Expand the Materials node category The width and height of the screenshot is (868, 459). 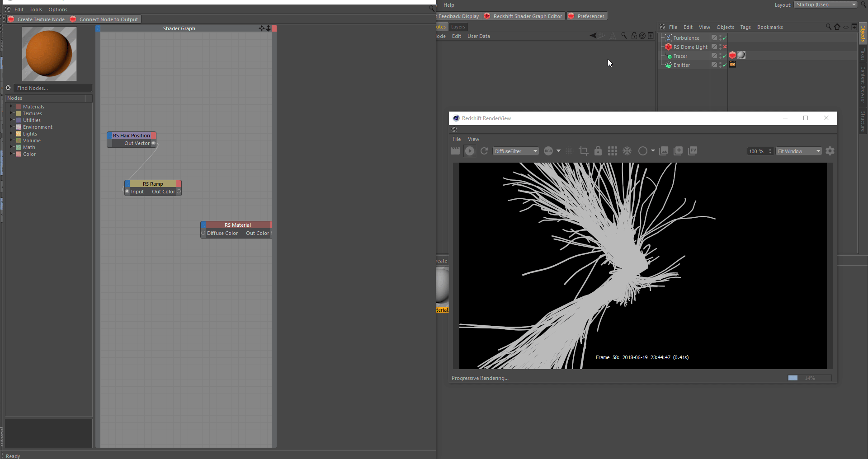[x=12, y=107]
